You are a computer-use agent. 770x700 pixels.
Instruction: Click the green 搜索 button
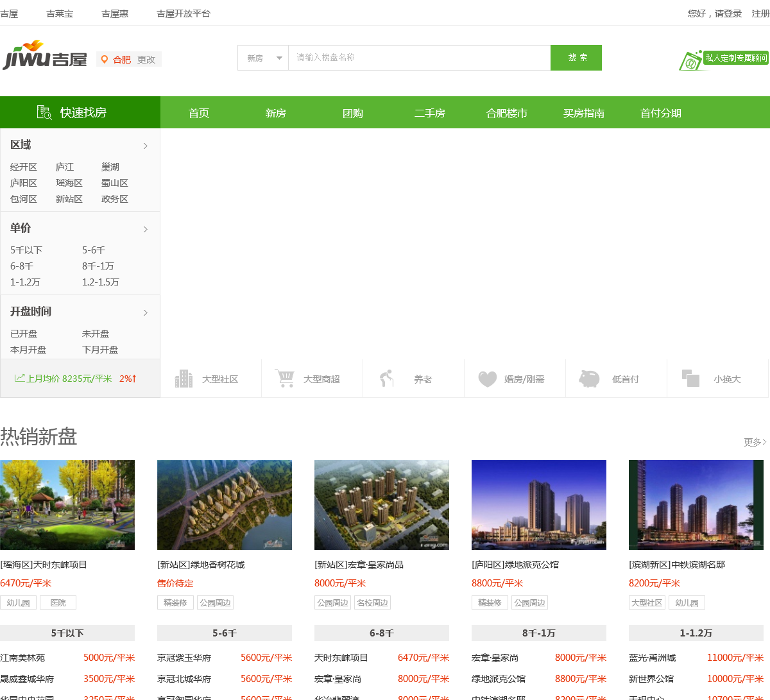click(576, 58)
